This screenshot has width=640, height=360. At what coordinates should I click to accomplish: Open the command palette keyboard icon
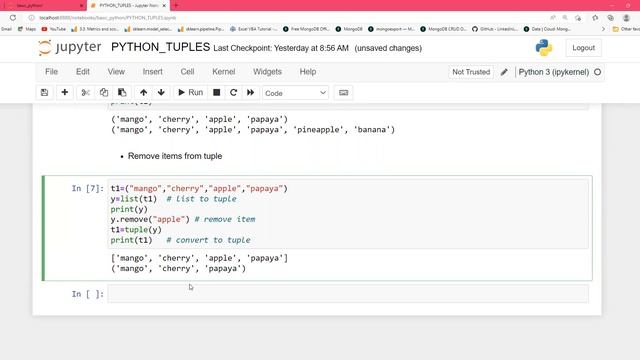(x=344, y=93)
